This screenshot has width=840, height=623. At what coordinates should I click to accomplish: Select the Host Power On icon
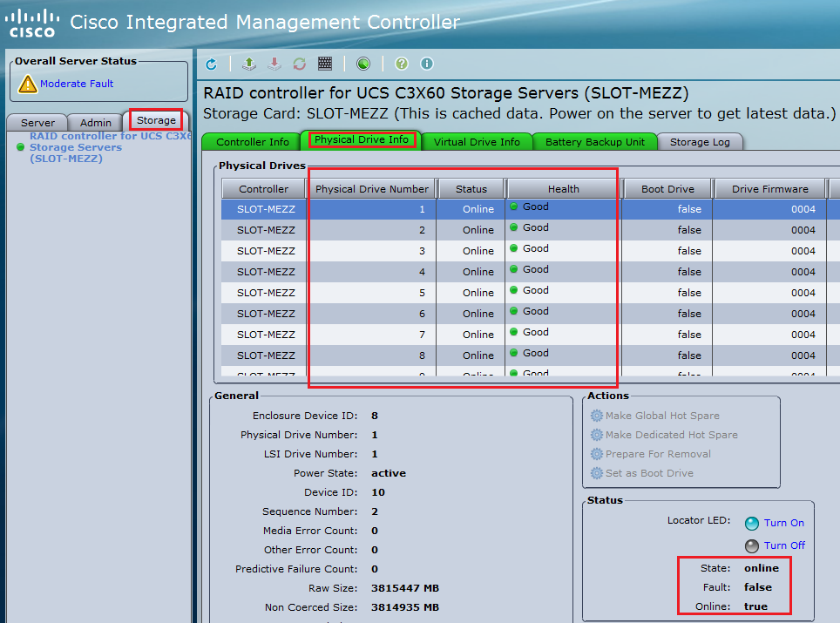248,63
